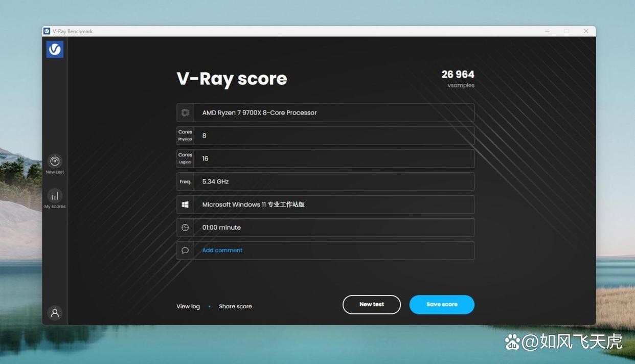This screenshot has height=364, width=635.
Task: Click the Add comment link
Action: [222, 251]
